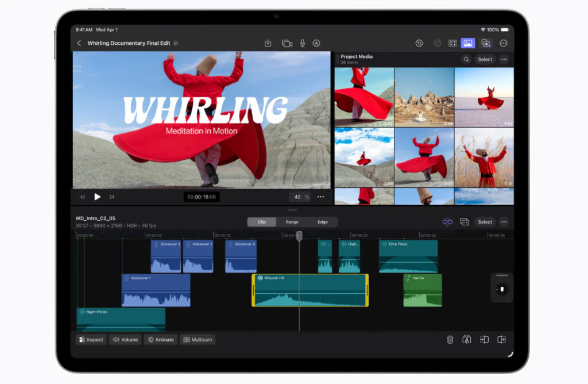The height and width of the screenshot is (384, 588).
Task: Open the media browser panel icon
Action: (x=468, y=43)
